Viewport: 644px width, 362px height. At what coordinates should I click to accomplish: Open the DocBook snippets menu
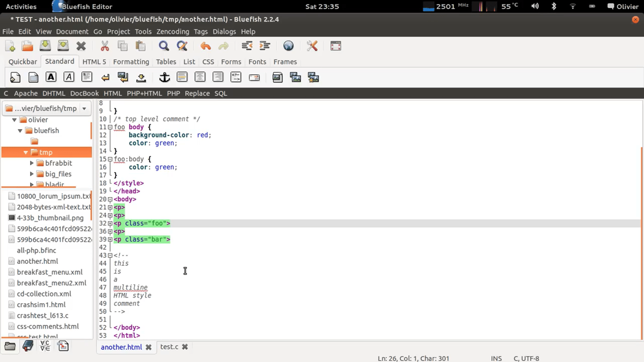click(84, 93)
